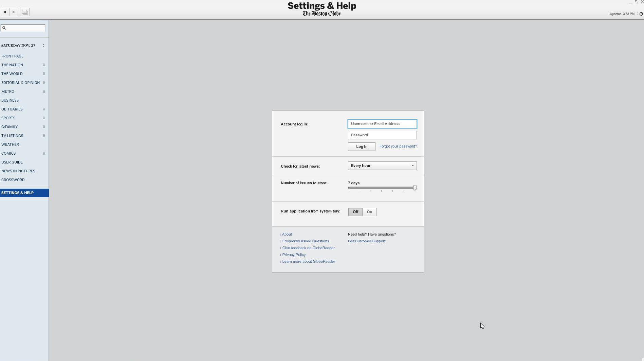Open the TV Listings section
644x361 pixels.
[12, 136]
